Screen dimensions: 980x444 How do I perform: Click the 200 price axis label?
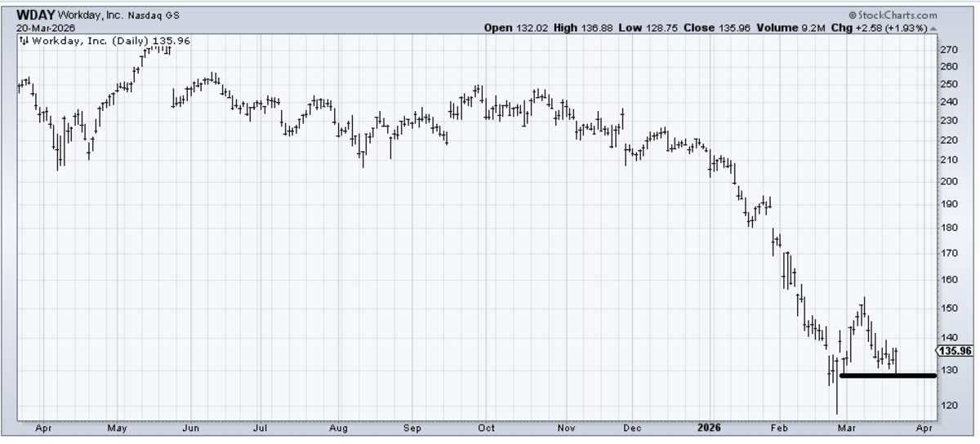click(x=948, y=182)
